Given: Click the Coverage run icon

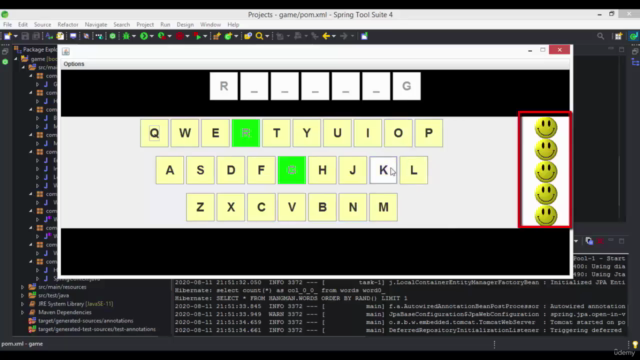Looking at the screenshot, I should coord(162,36).
